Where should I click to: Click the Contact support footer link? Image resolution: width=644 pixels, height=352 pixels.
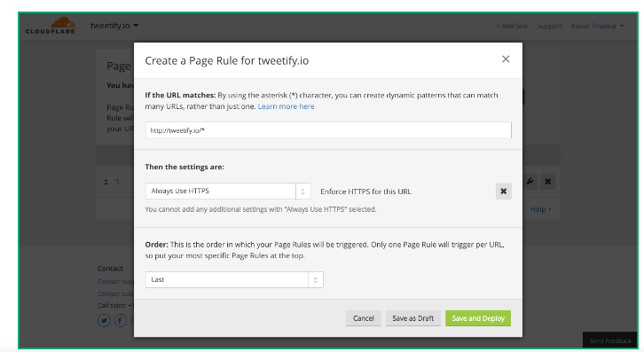click(x=116, y=281)
